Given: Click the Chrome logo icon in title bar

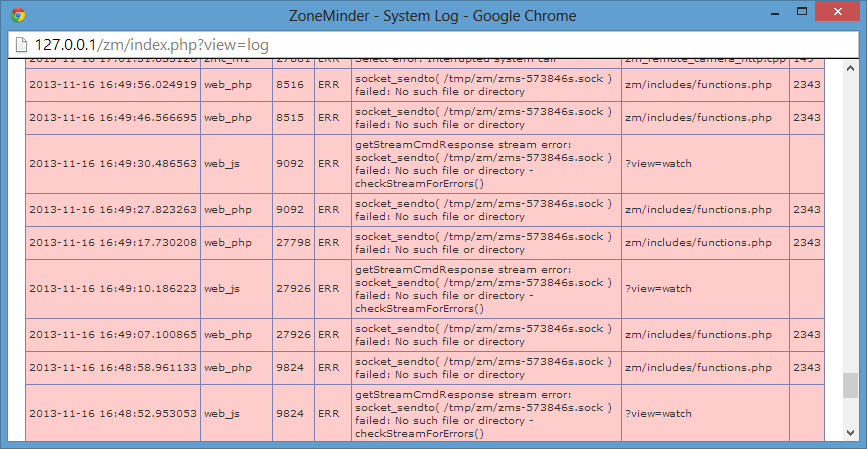Looking at the screenshot, I should click(18, 15).
